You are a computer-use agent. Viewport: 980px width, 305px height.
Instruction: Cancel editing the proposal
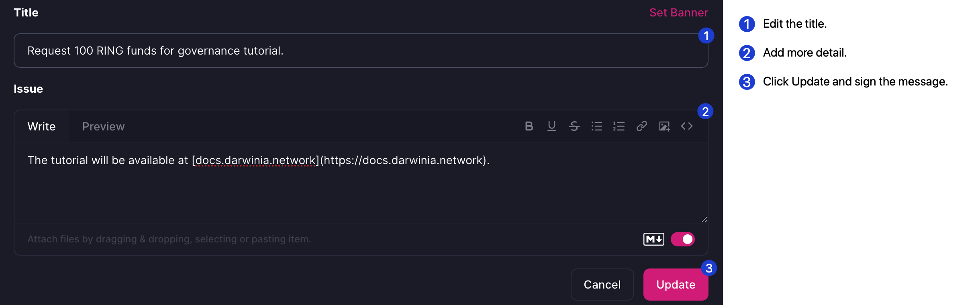click(602, 285)
